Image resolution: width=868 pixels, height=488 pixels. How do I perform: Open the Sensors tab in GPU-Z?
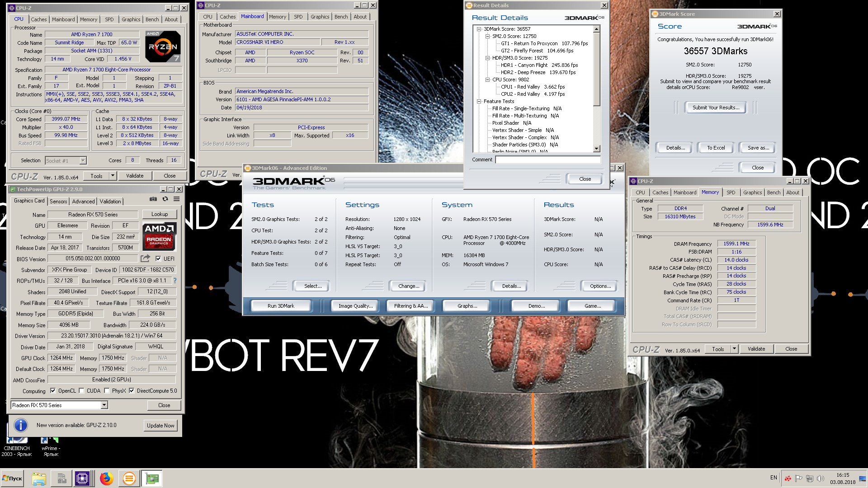tap(58, 201)
